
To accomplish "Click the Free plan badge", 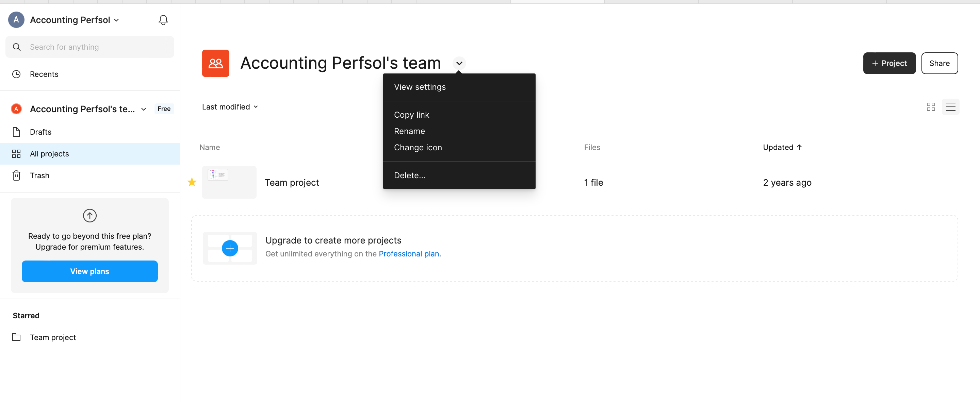I will (x=164, y=109).
